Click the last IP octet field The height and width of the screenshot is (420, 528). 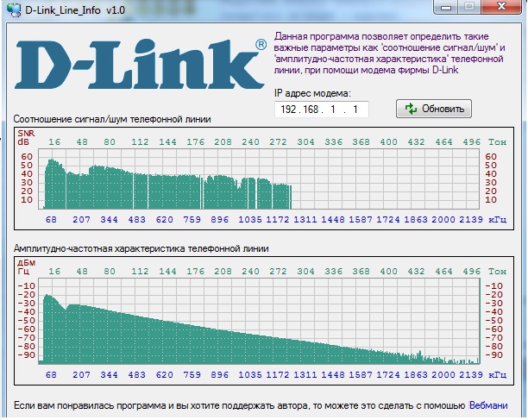click(355, 110)
